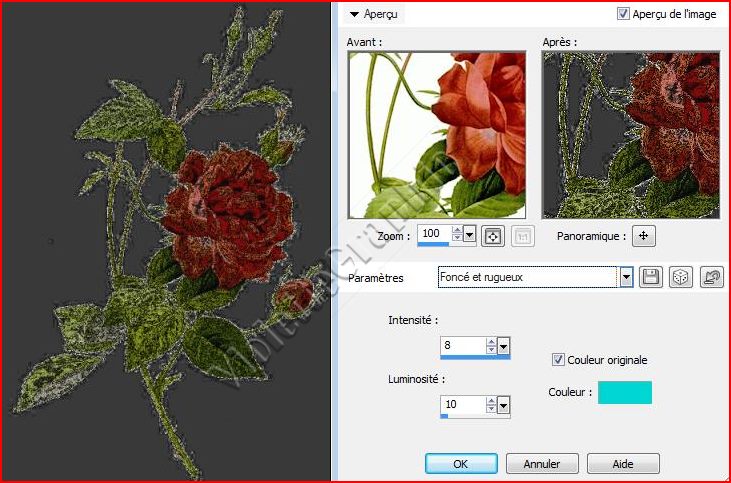Collapse the Aperçu section
The width and height of the screenshot is (731, 483).
354,15
